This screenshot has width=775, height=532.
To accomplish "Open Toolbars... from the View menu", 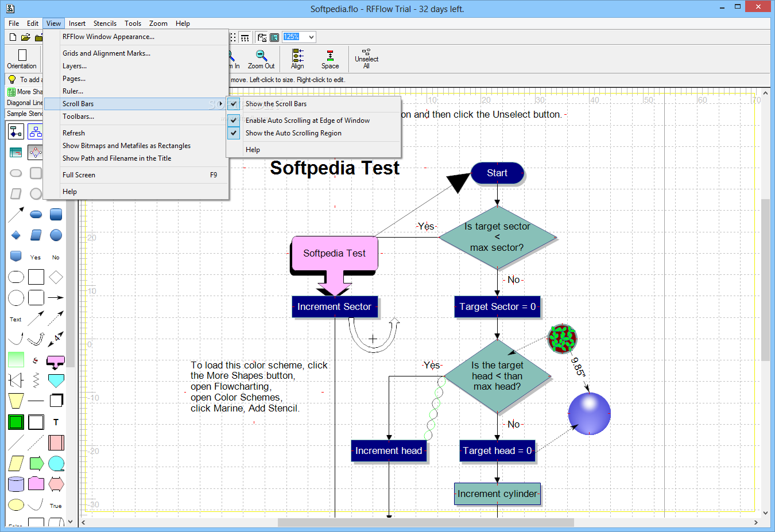I will (136, 117).
